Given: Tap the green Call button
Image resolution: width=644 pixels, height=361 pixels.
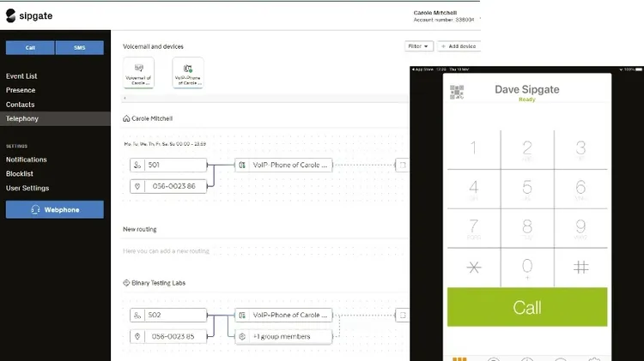Looking at the screenshot, I should point(527,307).
